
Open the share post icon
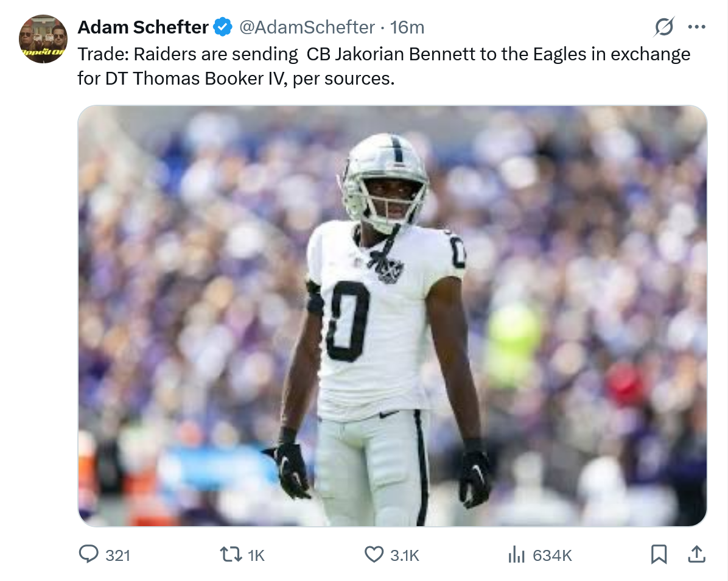click(x=696, y=554)
